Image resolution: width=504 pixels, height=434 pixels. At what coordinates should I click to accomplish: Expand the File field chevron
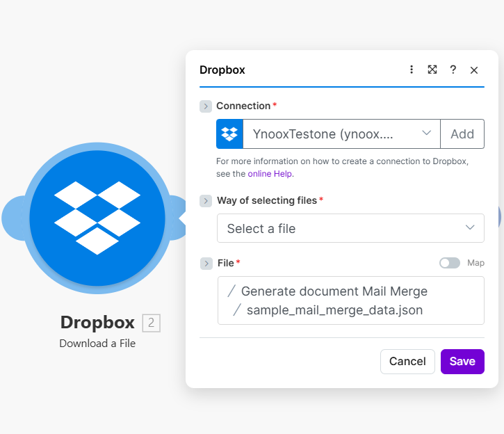(206, 264)
